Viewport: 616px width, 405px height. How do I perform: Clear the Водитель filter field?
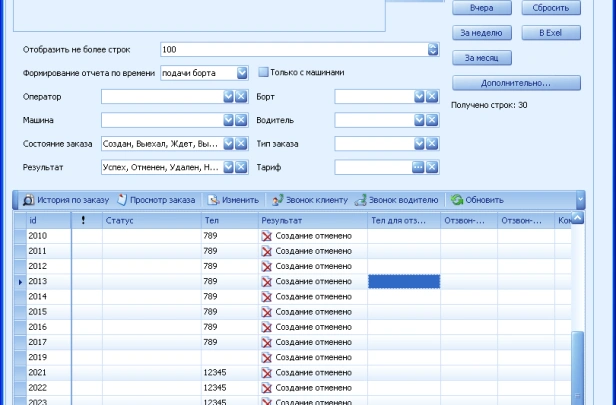coord(432,119)
